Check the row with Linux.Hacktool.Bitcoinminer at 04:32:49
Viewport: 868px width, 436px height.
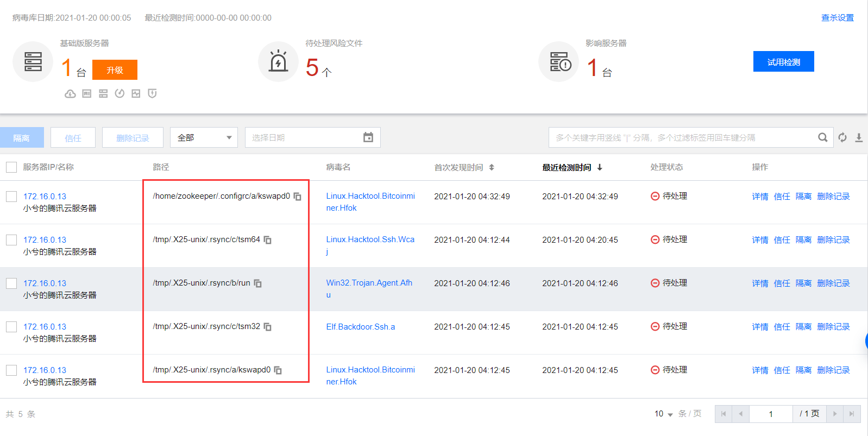(x=11, y=197)
